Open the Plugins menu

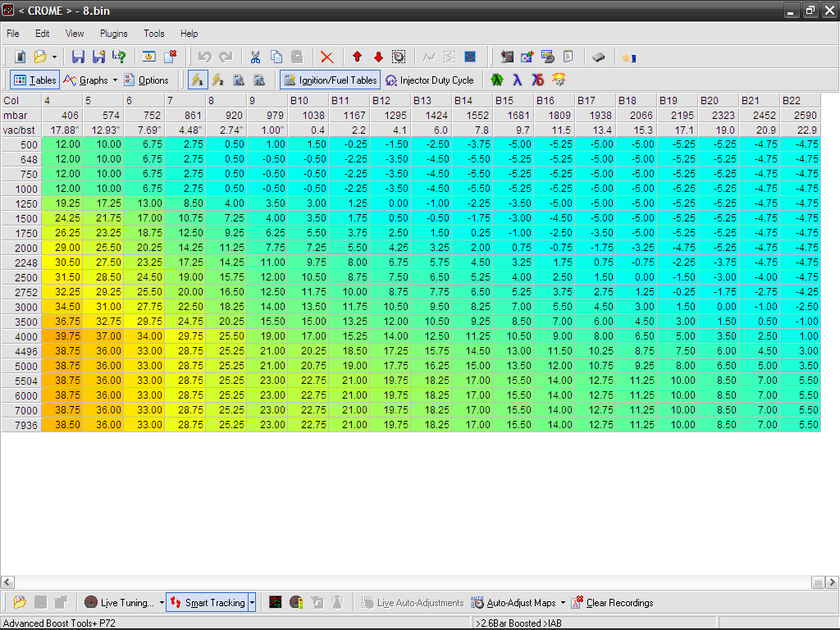pyautogui.click(x=114, y=34)
